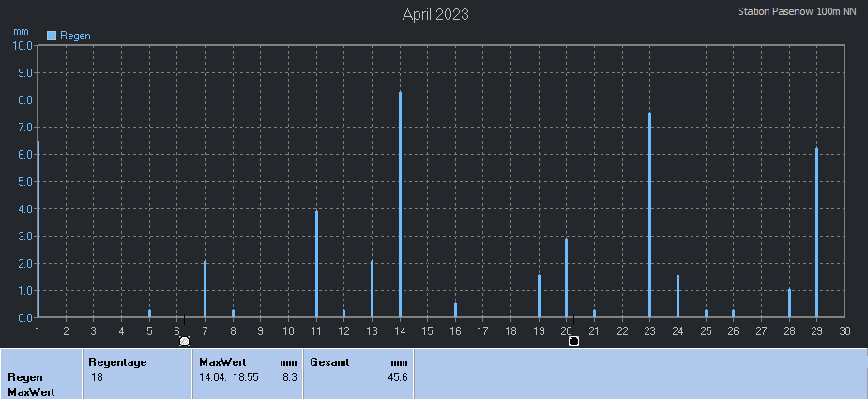Click the rain bar for day 24
The height and width of the screenshot is (399, 868).
(x=678, y=296)
